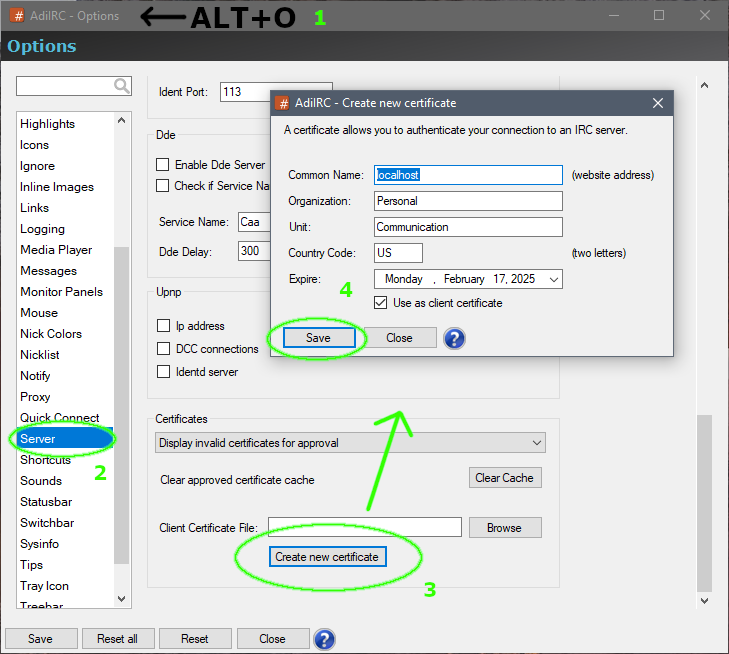Save the new certificate
The image size is (729, 654).
click(x=318, y=338)
